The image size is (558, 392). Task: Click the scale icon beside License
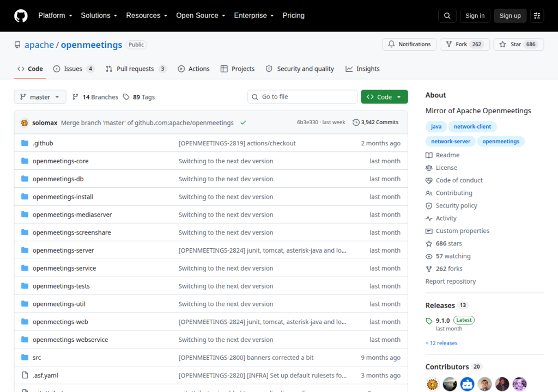pos(429,168)
